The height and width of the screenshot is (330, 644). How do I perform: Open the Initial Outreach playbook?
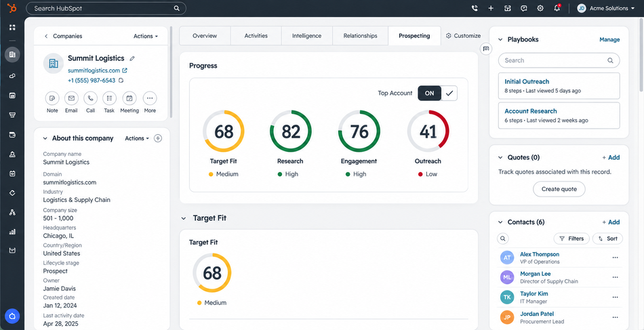click(559, 86)
